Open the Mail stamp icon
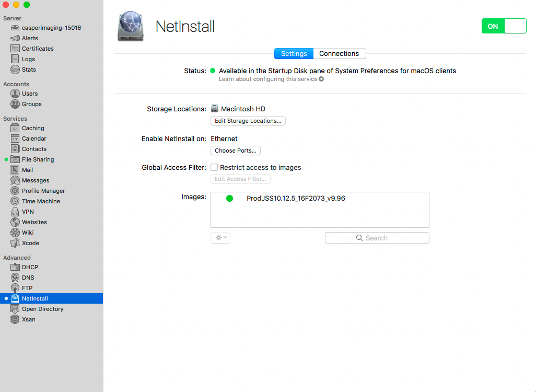The height and width of the screenshot is (392, 536). tap(15, 170)
